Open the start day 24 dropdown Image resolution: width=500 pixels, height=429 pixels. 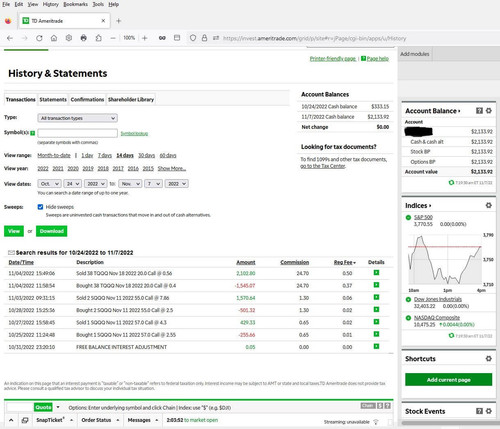[72, 184]
